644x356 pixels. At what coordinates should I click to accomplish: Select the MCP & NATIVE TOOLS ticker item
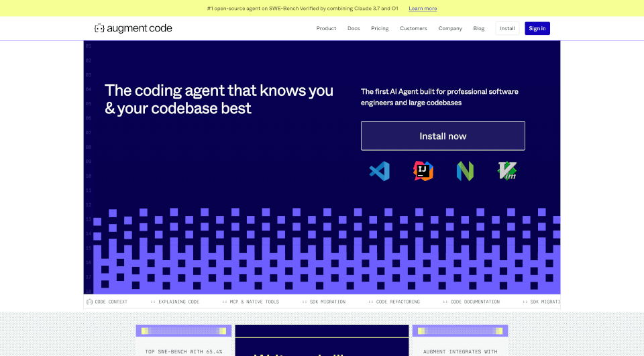click(x=250, y=302)
